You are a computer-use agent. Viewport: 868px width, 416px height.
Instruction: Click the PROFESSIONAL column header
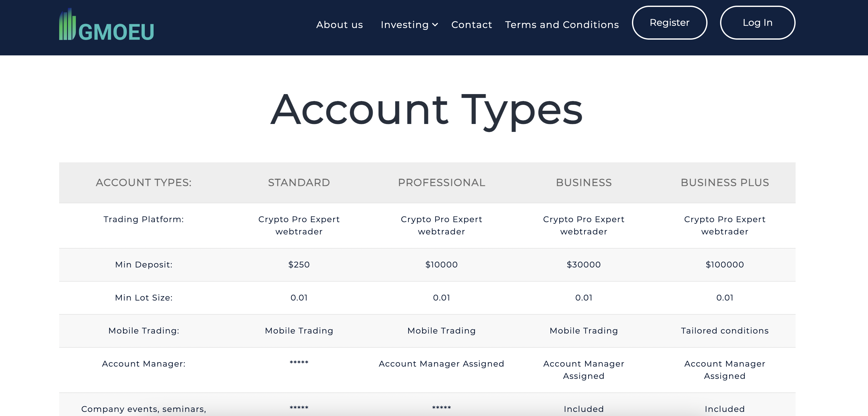(442, 183)
